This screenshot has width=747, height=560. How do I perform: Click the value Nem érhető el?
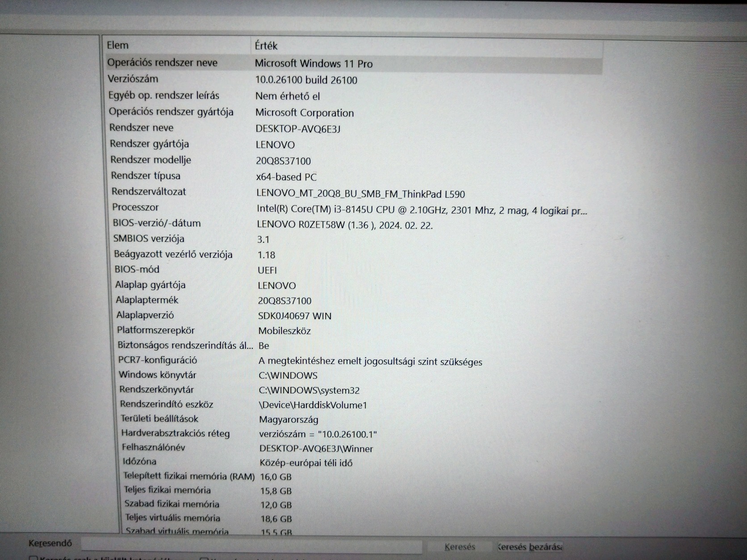click(288, 96)
